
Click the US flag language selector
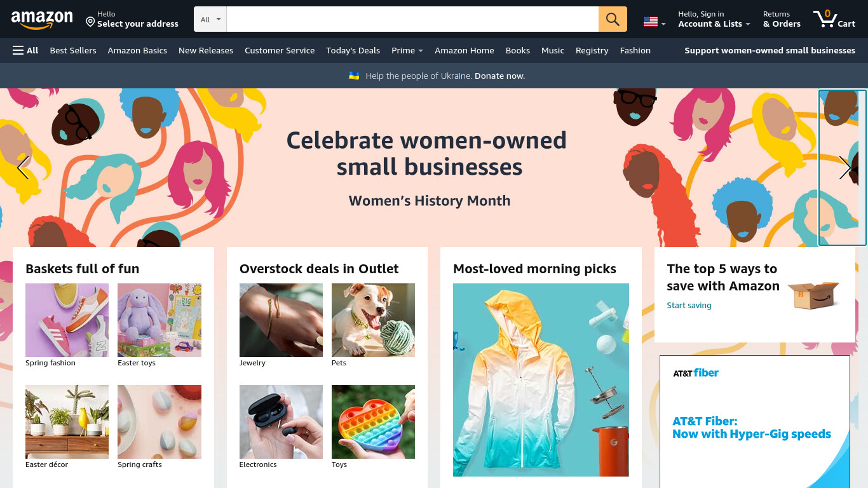tap(654, 22)
